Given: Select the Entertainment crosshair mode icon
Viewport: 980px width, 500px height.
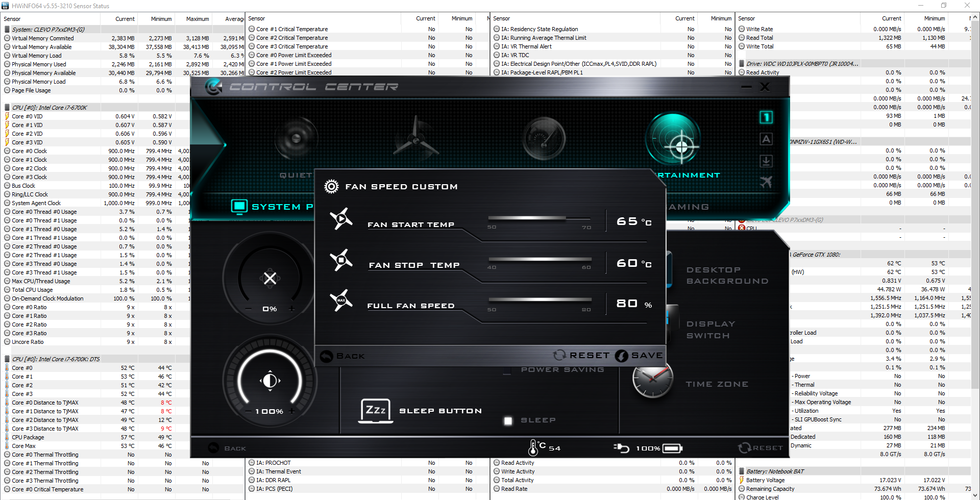Looking at the screenshot, I should coord(673,140).
